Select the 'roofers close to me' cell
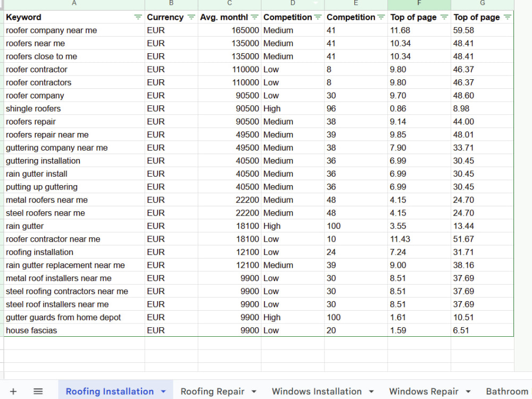The image size is (532, 399). (x=74, y=56)
